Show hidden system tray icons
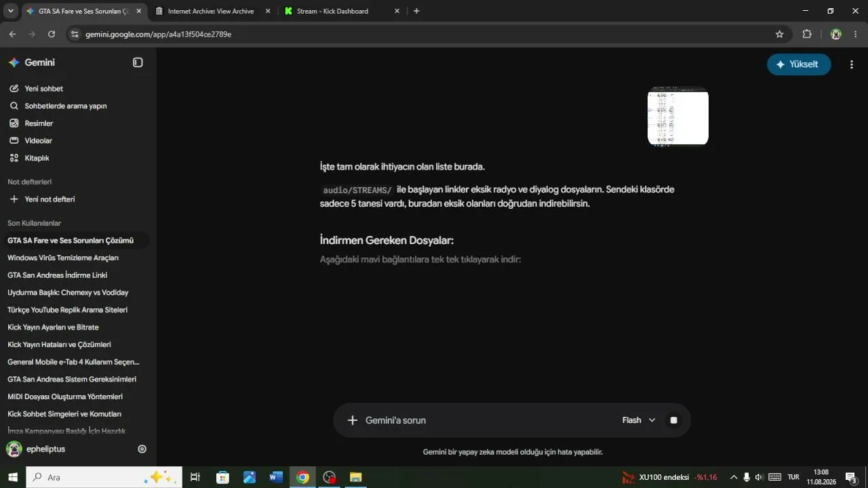868x488 pixels. pos(733,477)
